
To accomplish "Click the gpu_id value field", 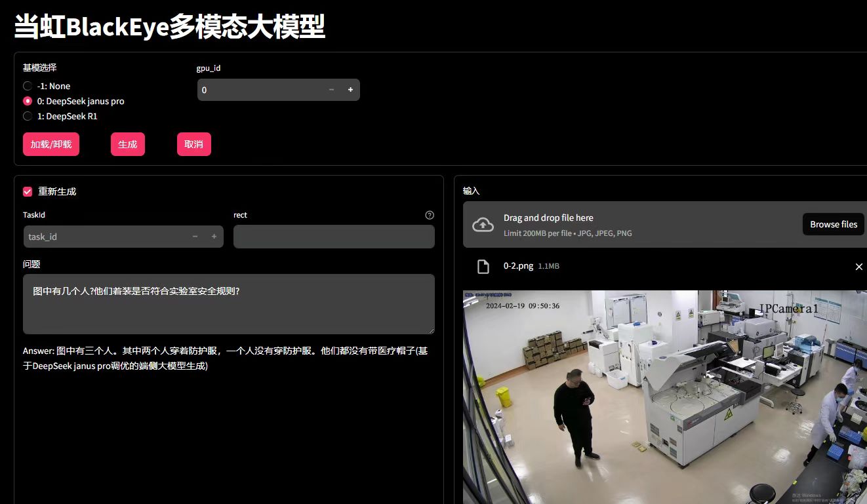I will click(262, 89).
